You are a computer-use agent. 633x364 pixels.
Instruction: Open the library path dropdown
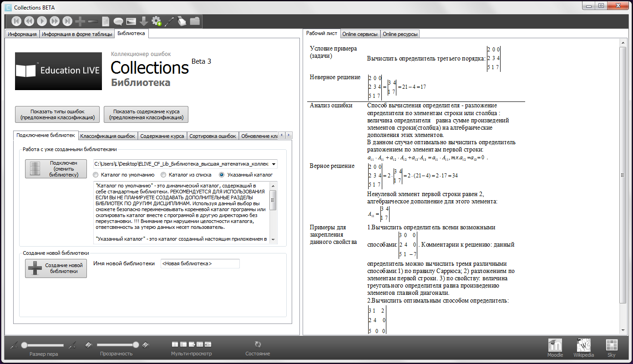tap(273, 164)
